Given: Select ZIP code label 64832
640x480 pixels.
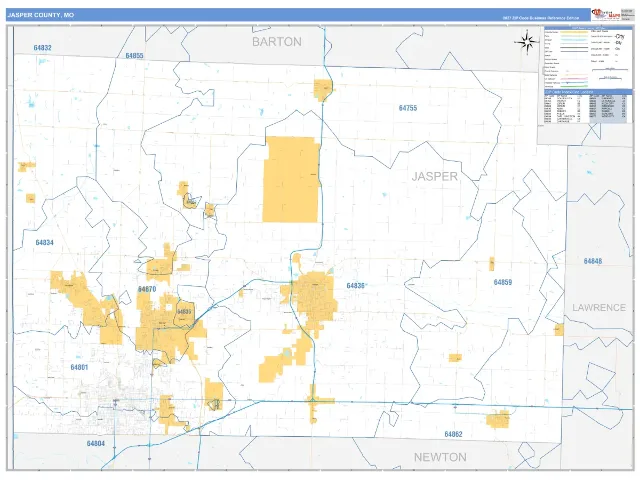Looking at the screenshot, I should click(x=42, y=48).
